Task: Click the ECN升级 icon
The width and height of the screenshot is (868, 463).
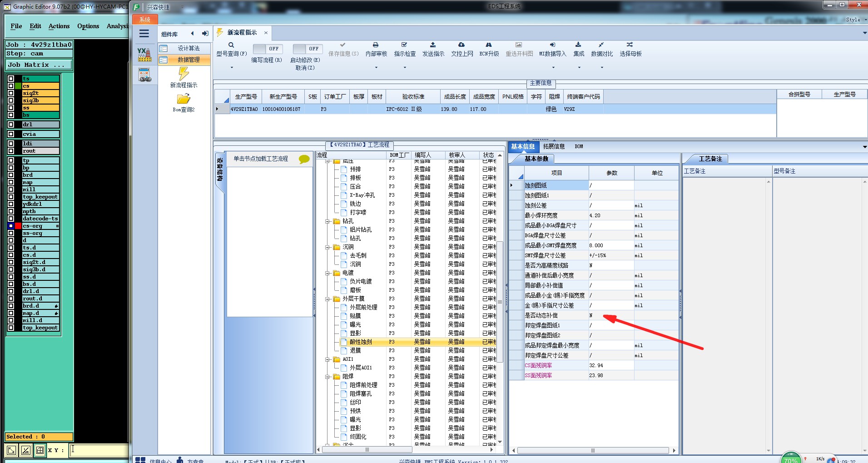Action: (489, 45)
